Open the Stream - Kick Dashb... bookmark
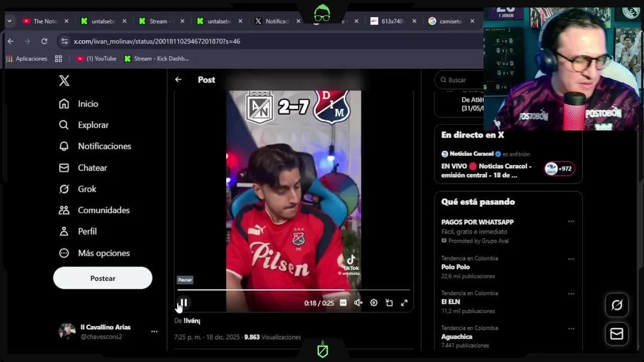 [x=156, y=58]
